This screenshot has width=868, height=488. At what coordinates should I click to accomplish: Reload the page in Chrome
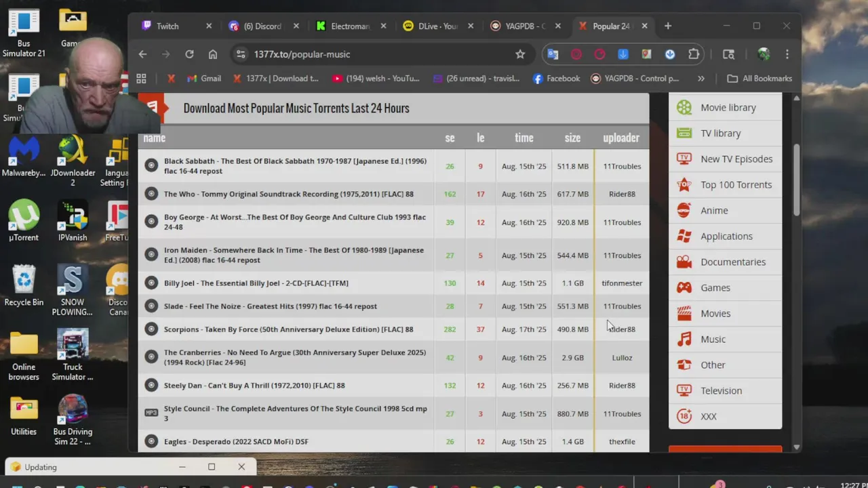pyautogui.click(x=189, y=54)
